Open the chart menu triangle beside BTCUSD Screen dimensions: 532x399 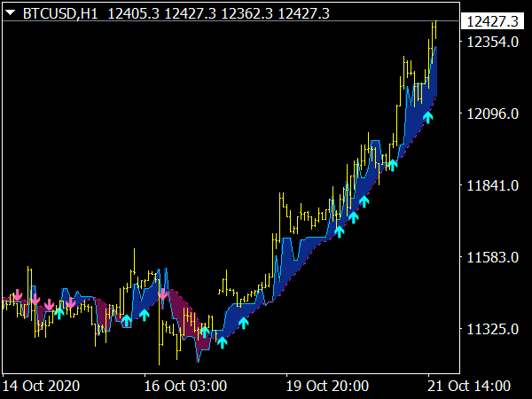11,13
